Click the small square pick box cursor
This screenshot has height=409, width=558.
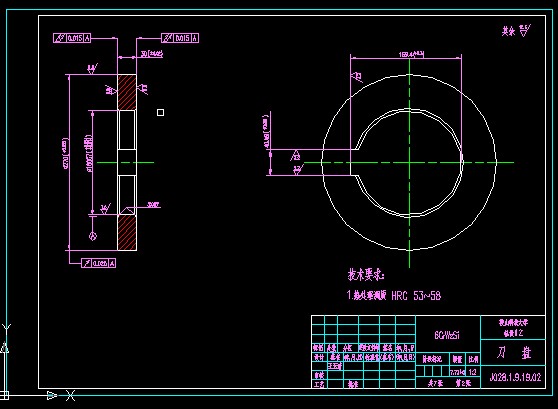(x=160, y=112)
